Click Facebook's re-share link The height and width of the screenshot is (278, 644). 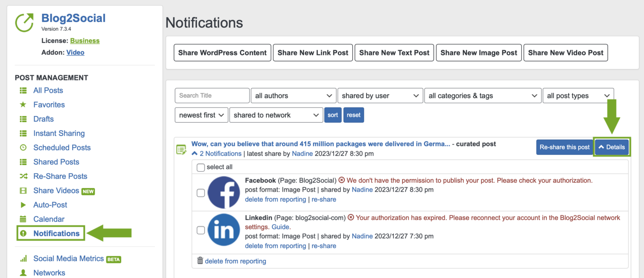(324, 199)
